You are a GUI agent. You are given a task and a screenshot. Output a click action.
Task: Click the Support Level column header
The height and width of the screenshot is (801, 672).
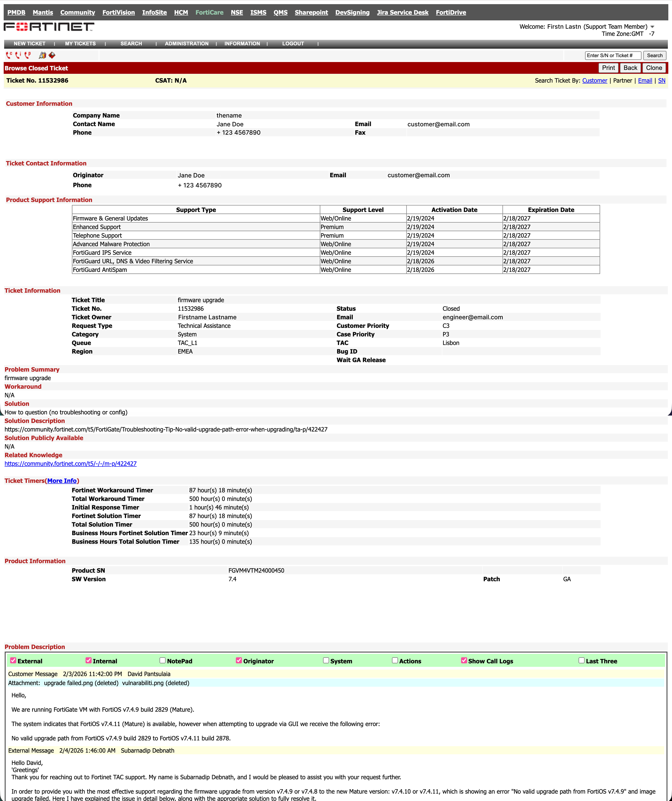point(363,210)
